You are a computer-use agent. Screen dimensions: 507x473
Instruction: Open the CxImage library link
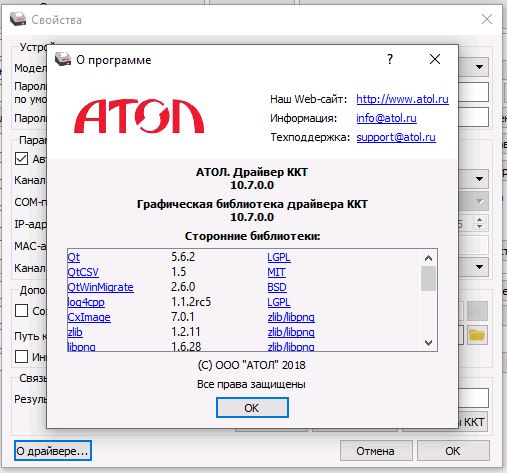[89, 317]
